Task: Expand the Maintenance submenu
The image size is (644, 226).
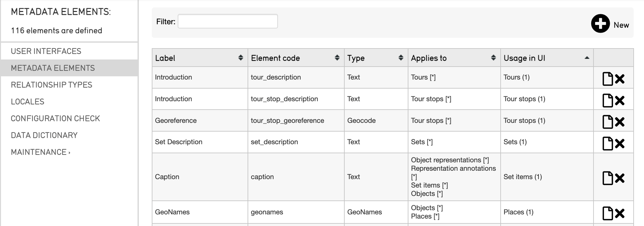Action: point(40,152)
